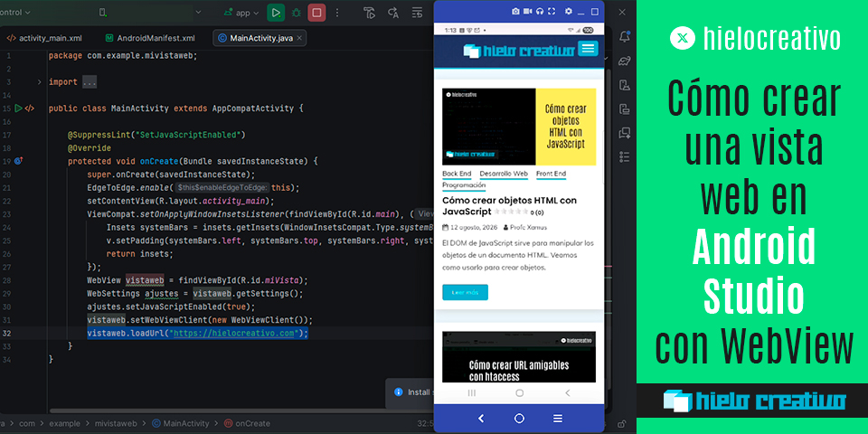This screenshot has height=434, width=868.
Task: Open the Device Manager sidebar icon
Action: coord(625,85)
